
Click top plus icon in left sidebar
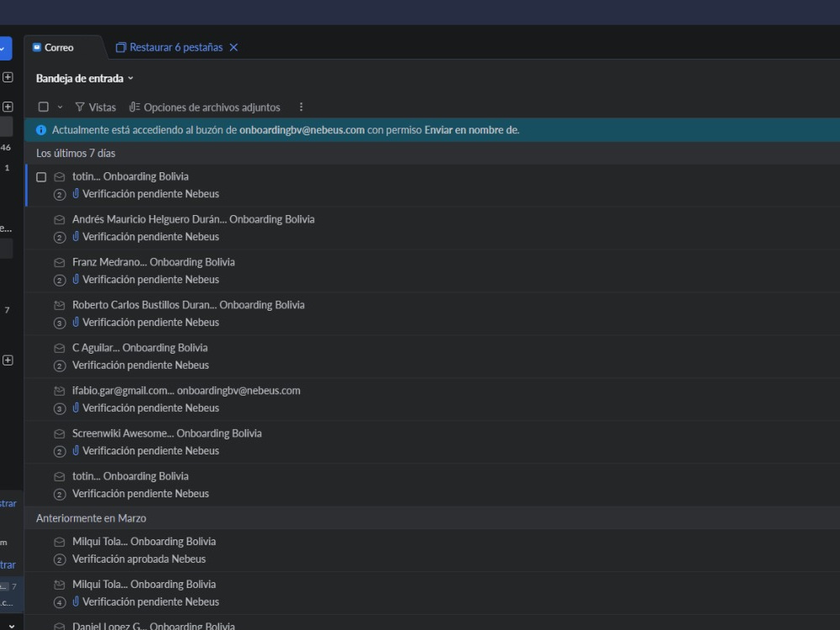[8, 77]
